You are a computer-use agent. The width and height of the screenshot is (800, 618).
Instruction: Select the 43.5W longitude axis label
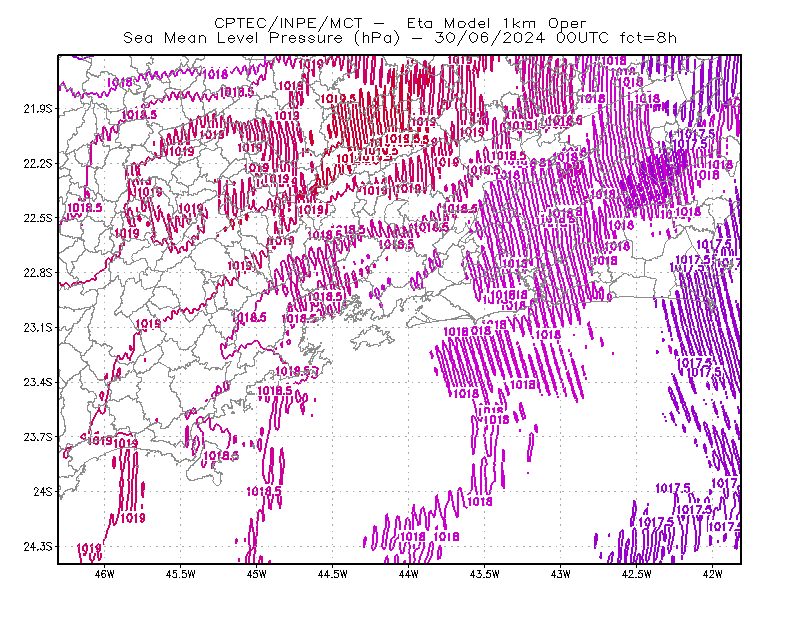(484, 574)
